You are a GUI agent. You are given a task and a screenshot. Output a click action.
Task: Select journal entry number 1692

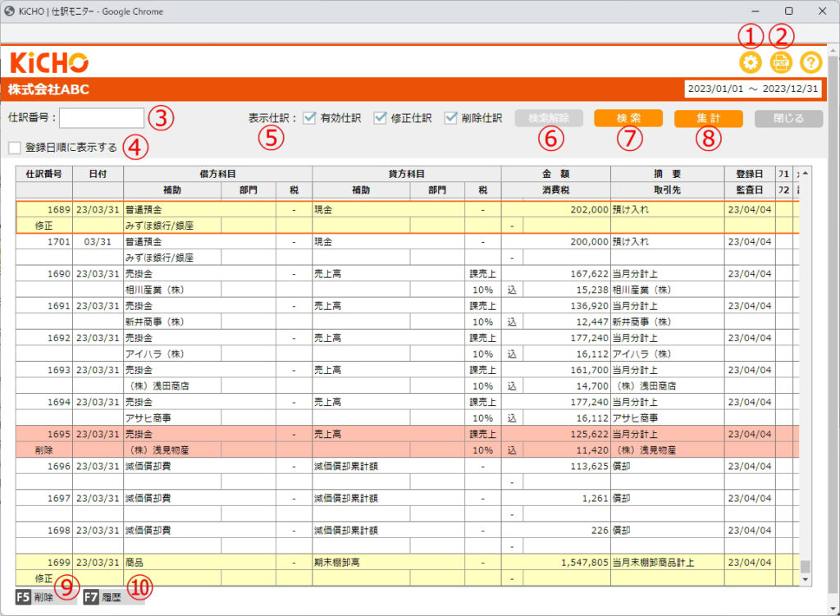click(58, 338)
